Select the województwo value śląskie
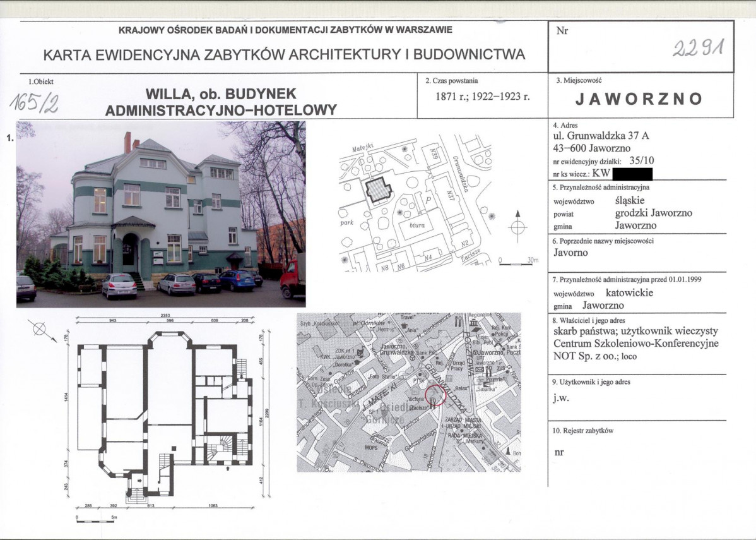The image size is (756, 540). [631, 201]
